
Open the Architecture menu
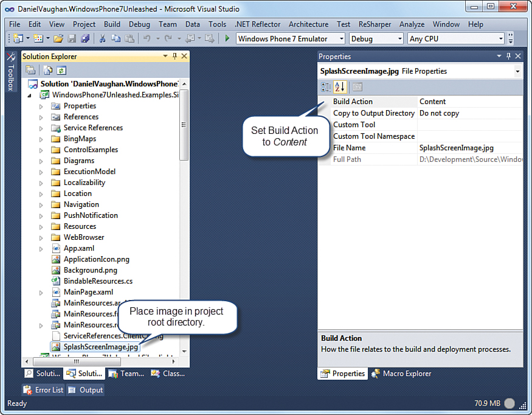[308, 24]
